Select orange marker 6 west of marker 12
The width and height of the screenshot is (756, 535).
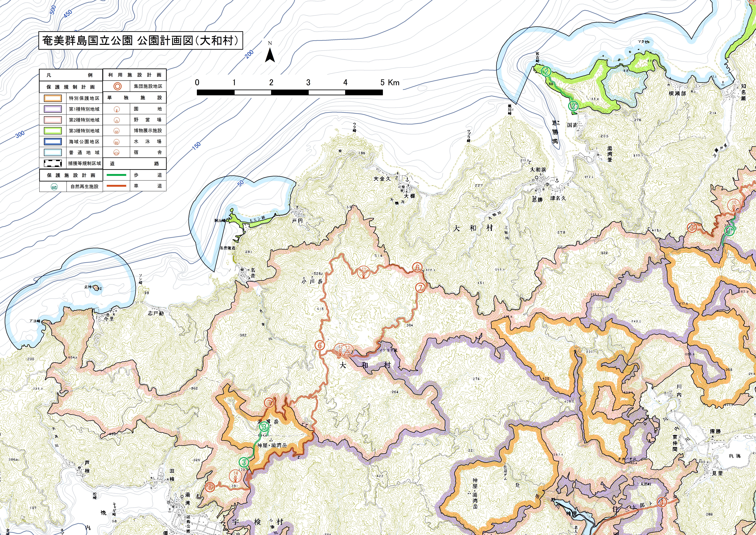point(319,345)
